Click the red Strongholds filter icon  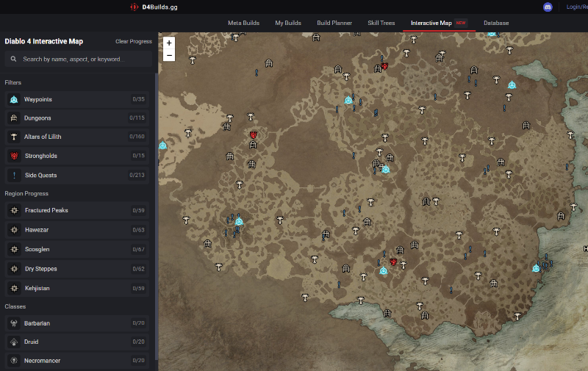pyautogui.click(x=14, y=156)
